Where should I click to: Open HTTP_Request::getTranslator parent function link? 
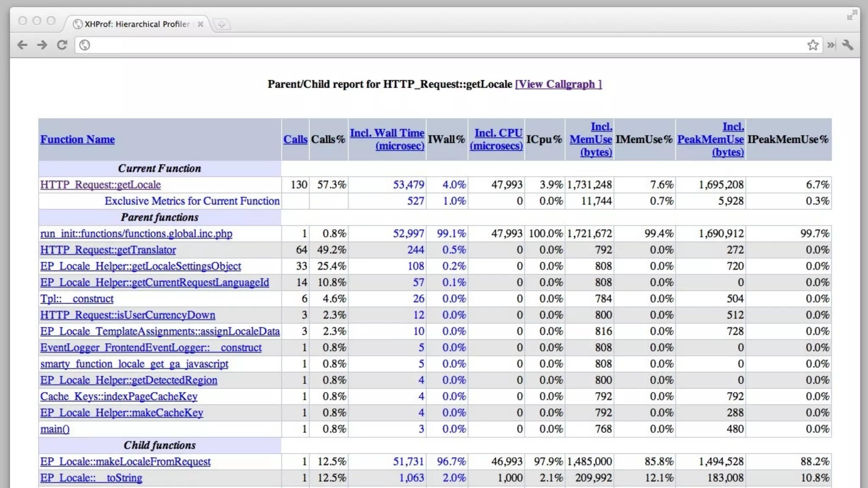(108, 250)
